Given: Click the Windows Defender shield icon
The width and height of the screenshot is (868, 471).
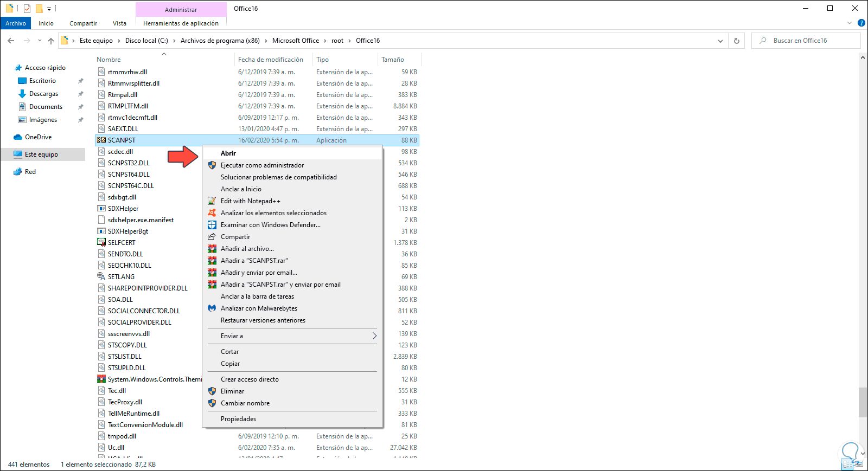Looking at the screenshot, I should tap(212, 225).
